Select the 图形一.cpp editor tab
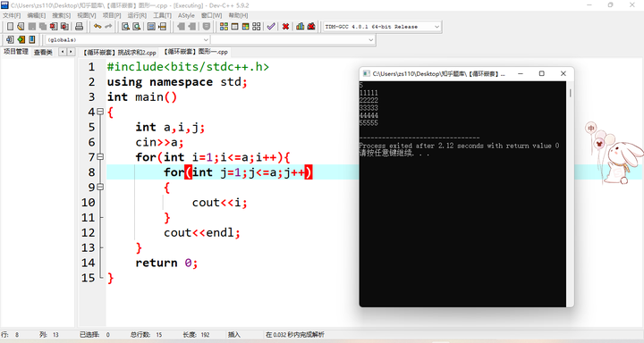The width and height of the screenshot is (644, 343). point(196,52)
